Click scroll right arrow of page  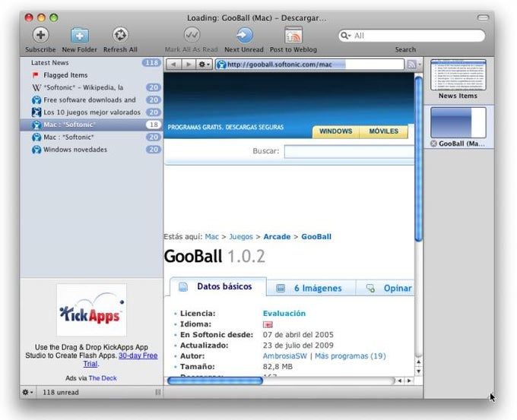409,381
